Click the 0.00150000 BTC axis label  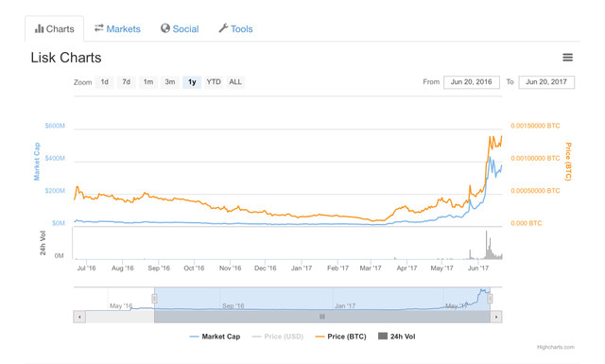click(x=535, y=126)
